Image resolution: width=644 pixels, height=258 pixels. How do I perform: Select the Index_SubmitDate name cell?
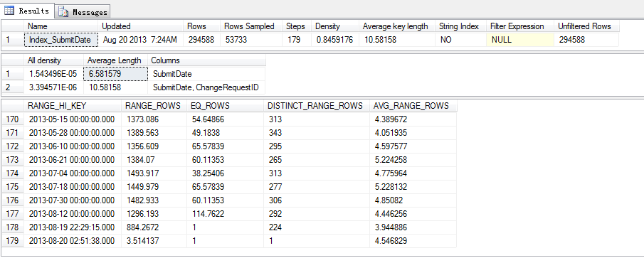(62, 41)
